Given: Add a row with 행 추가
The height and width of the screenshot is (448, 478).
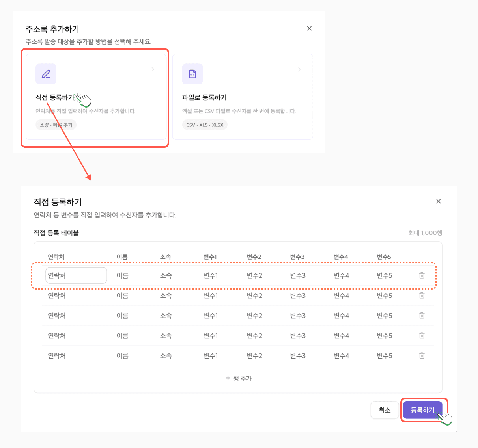Looking at the screenshot, I should (239, 378).
